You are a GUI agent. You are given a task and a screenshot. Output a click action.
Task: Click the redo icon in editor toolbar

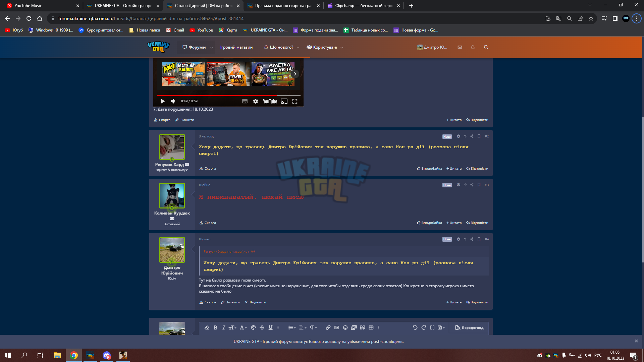(x=424, y=327)
